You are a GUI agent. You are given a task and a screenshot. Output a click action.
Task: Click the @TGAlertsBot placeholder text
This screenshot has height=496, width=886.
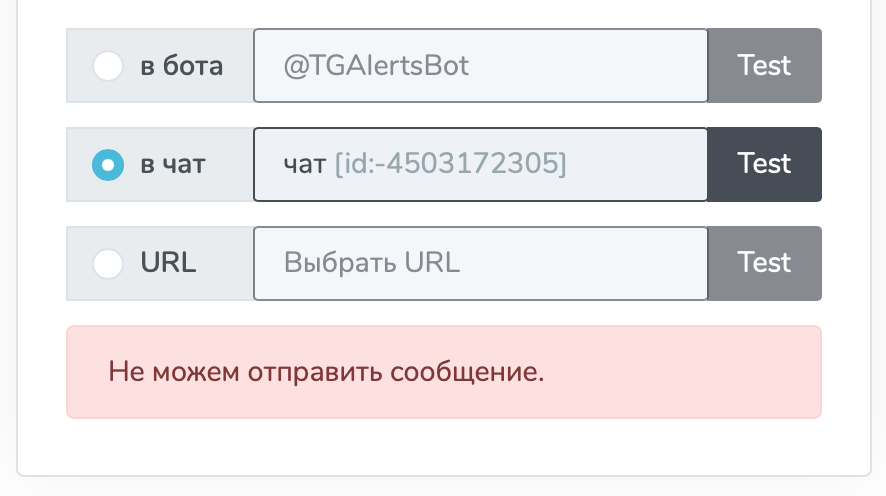pyautogui.click(x=376, y=66)
